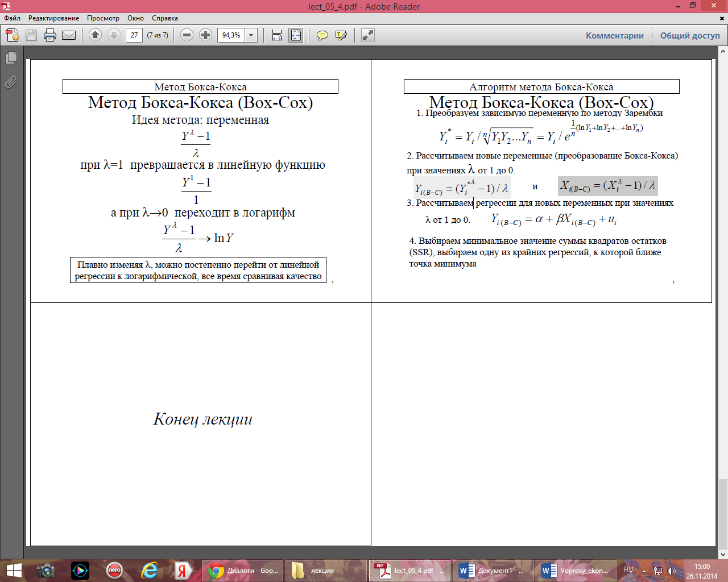Save the document with floppy icon
The height and width of the screenshot is (582, 728).
click(x=31, y=35)
